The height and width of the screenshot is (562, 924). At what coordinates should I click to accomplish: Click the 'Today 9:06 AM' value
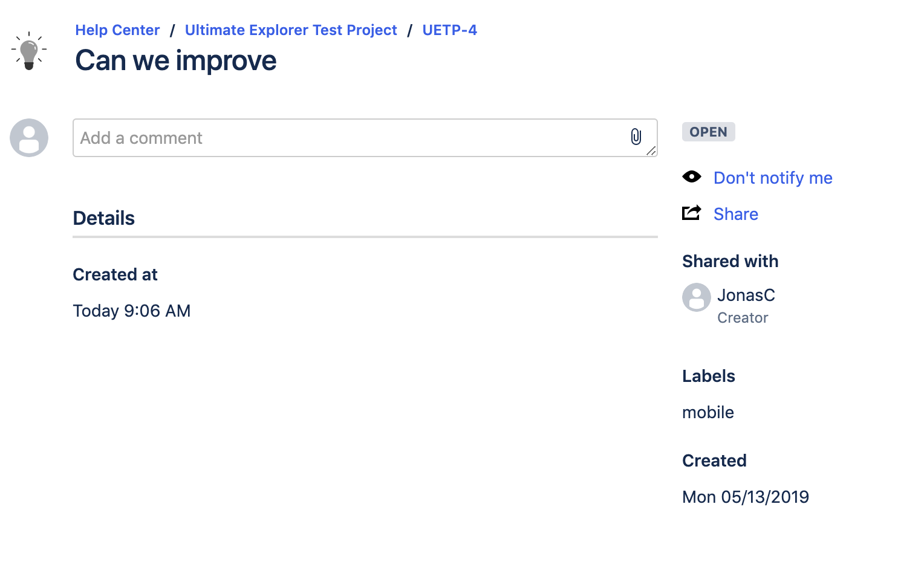[x=132, y=311]
